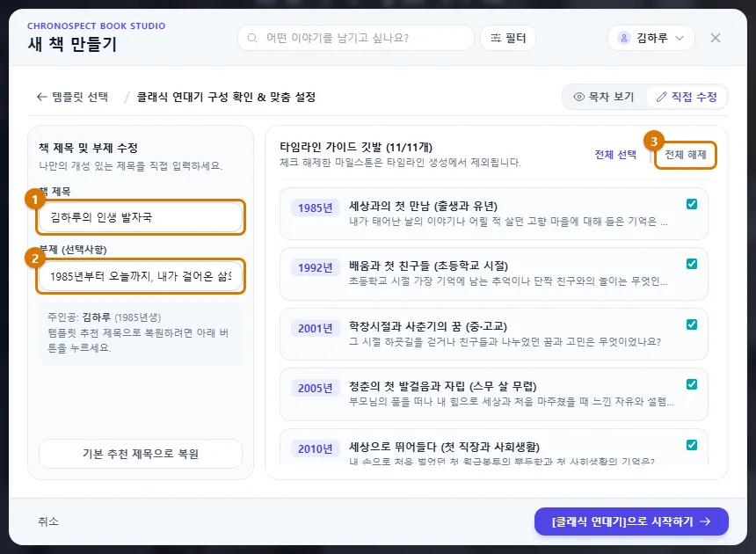The image size is (756, 554).
Task: Click the title 청춘의 첫 발걸음과 자립 (스무 살 무렵)
Action: click(442, 386)
